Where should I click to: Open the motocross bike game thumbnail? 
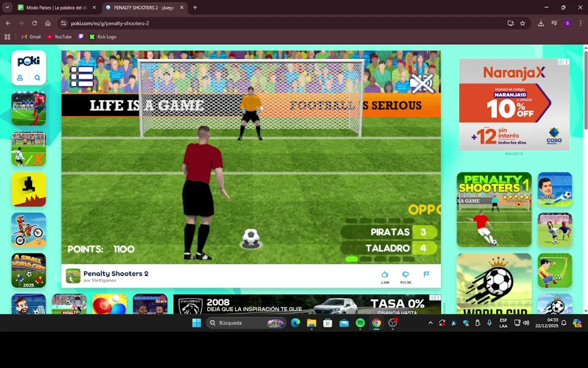[x=29, y=230]
